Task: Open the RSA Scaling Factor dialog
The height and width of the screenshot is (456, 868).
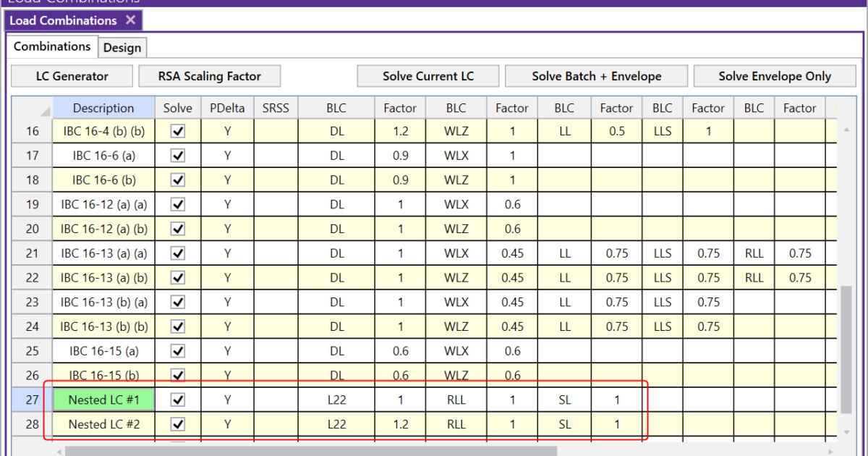Action: point(209,75)
